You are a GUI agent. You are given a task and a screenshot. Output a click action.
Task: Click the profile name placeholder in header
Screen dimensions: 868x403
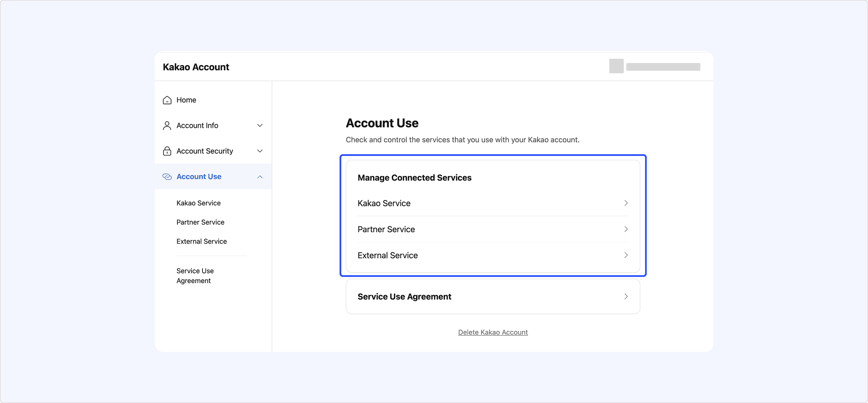click(663, 67)
